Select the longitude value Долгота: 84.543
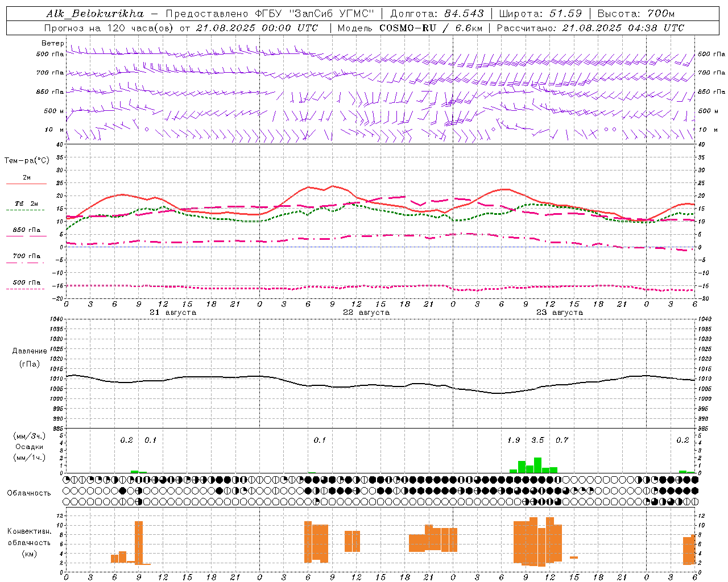 click(x=437, y=14)
